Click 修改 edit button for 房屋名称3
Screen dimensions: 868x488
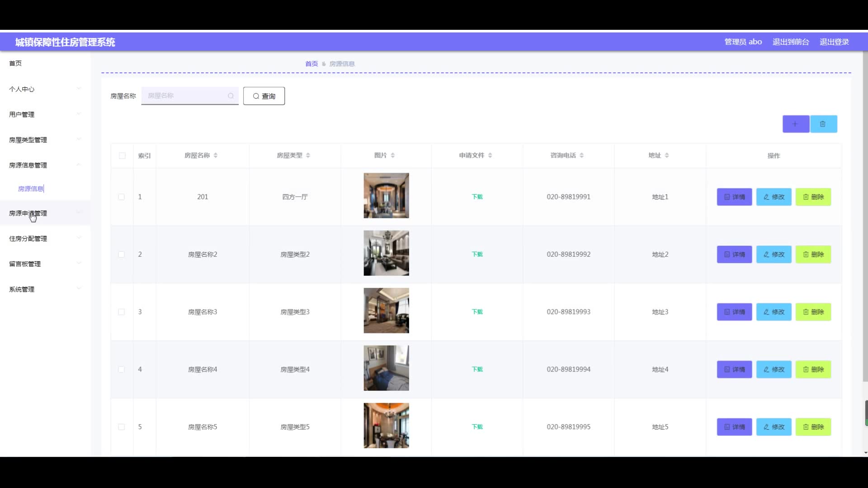click(x=774, y=312)
